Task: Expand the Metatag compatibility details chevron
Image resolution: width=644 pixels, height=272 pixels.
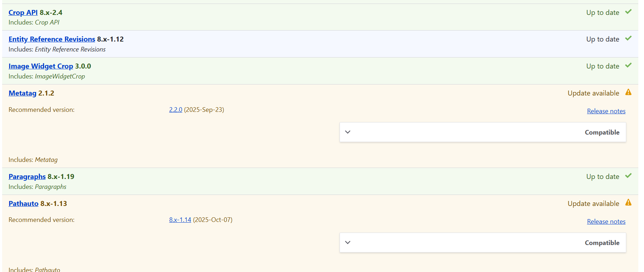Action: 348,132
